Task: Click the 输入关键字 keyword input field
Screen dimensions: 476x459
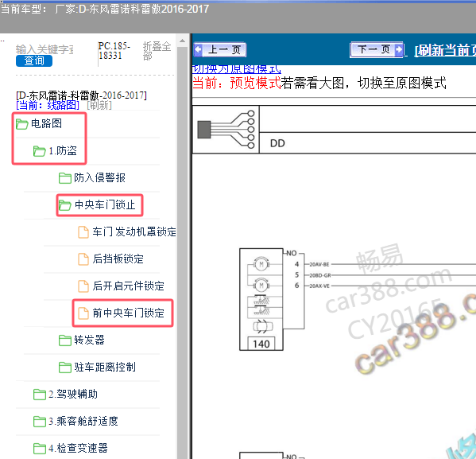Action: point(45,49)
